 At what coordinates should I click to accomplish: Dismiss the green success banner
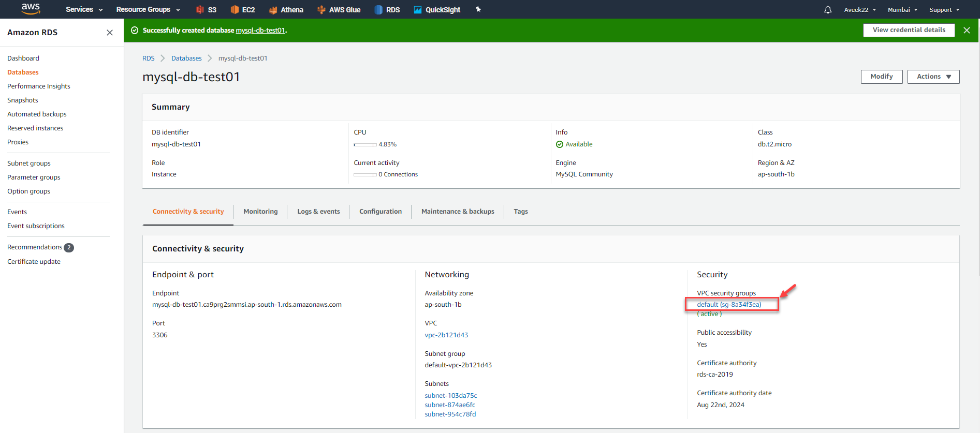[967, 30]
